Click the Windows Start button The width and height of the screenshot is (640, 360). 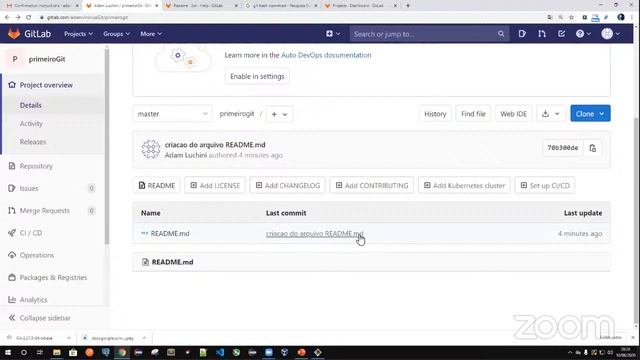[x=7, y=352]
